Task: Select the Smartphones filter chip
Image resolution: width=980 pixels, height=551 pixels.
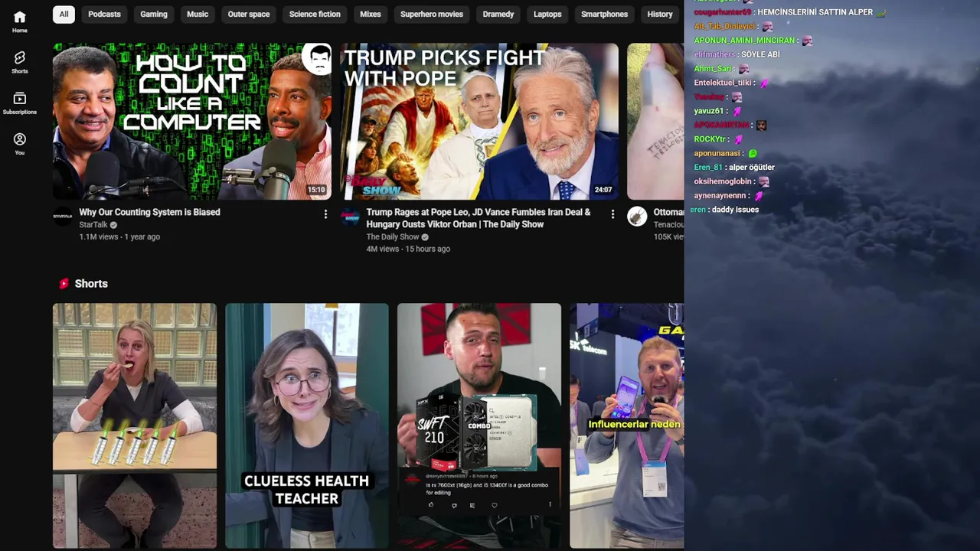Action: pyautogui.click(x=604, y=14)
